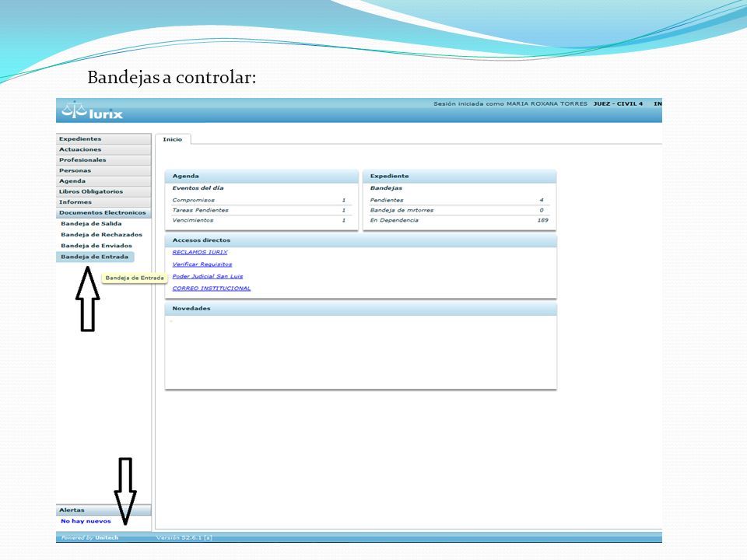Screen dimensions: 747x560
Task: Click the Eventos del día subtitle
Action: coord(198,187)
